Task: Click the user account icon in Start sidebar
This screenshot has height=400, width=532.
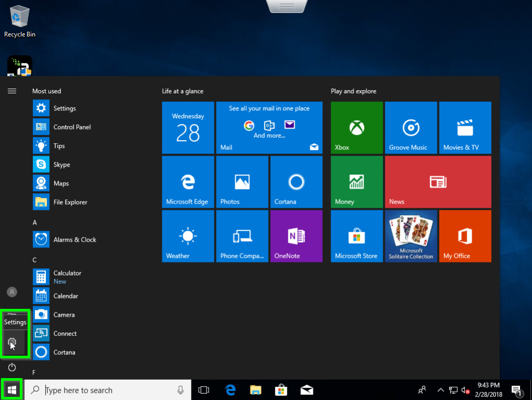Action: [12, 292]
